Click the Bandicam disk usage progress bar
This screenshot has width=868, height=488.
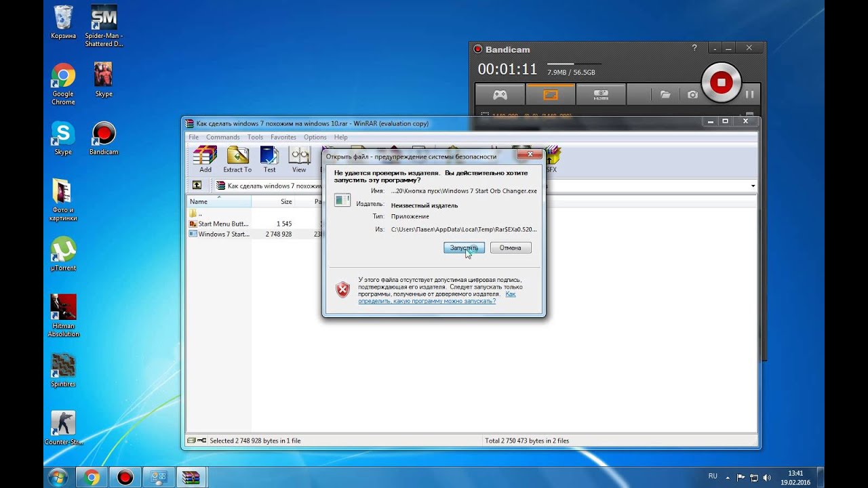coord(574,65)
